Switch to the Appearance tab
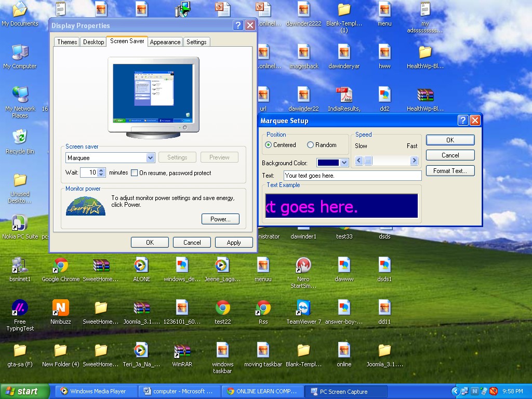The width and height of the screenshot is (532, 399). 165,42
